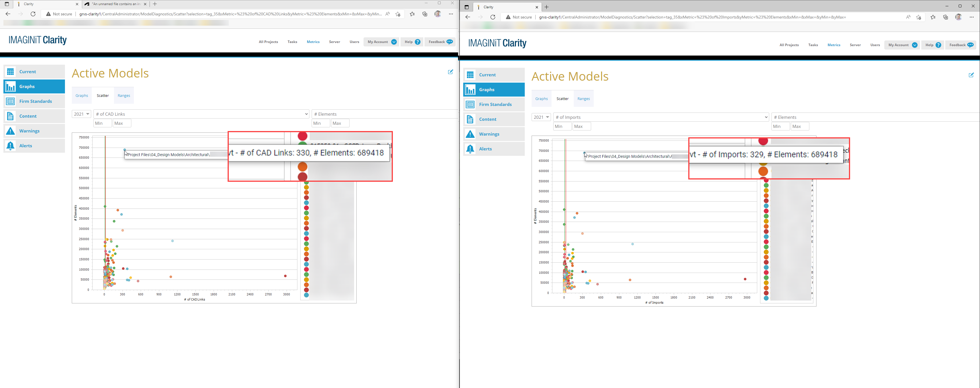
Task: Open Firm Standards icon in left window
Action: tap(11, 101)
